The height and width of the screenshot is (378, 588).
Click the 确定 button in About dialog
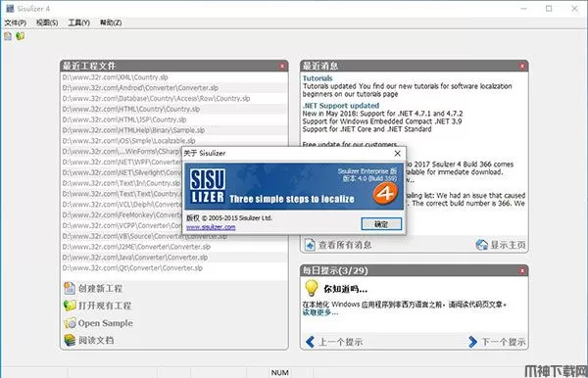(381, 224)
